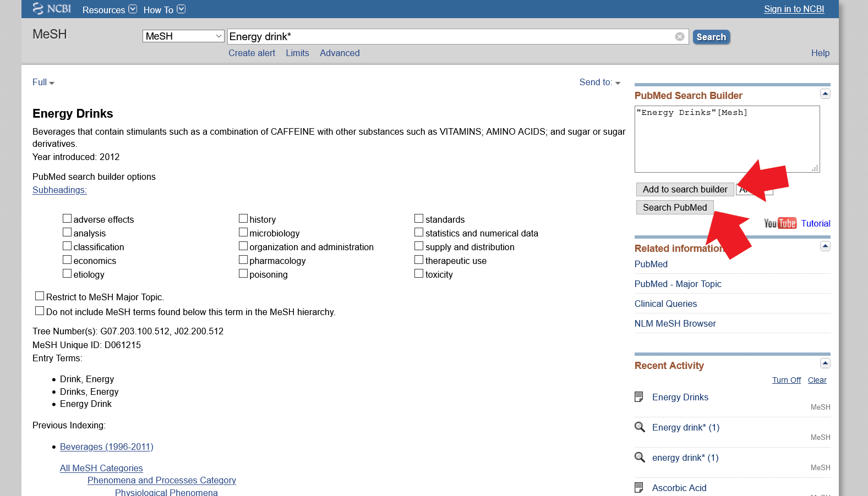Open the Physiological Phenomena link

tap(166, 492)
